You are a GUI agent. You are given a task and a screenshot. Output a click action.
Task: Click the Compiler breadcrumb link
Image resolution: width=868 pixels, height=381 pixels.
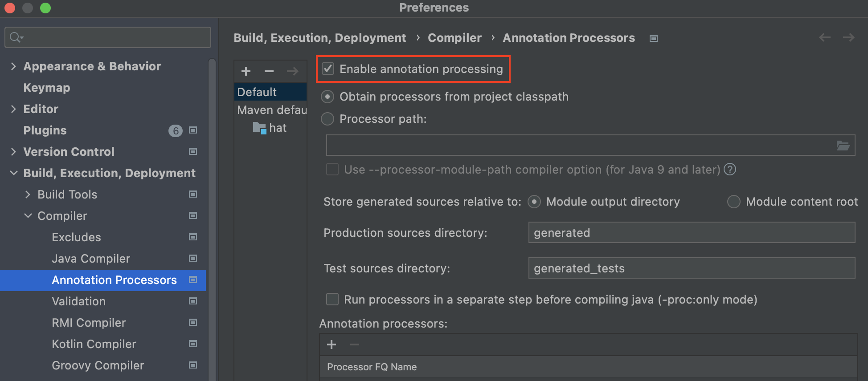[x=454, y=38]
